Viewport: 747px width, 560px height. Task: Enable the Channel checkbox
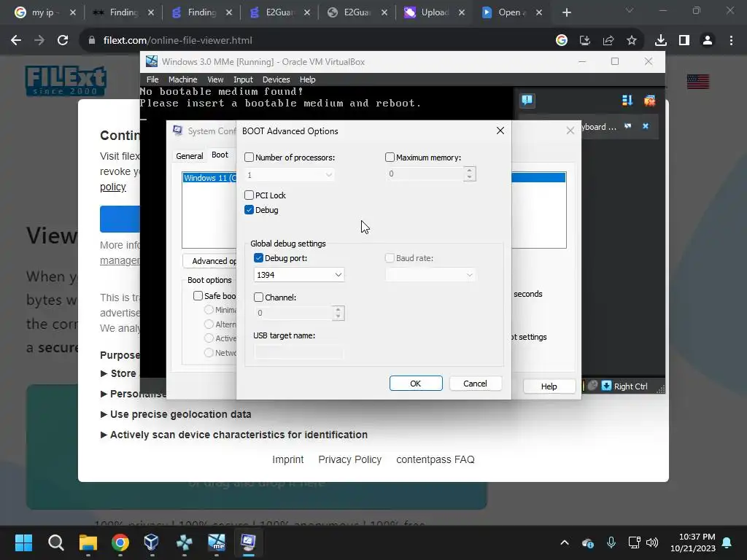coord(259,297)
